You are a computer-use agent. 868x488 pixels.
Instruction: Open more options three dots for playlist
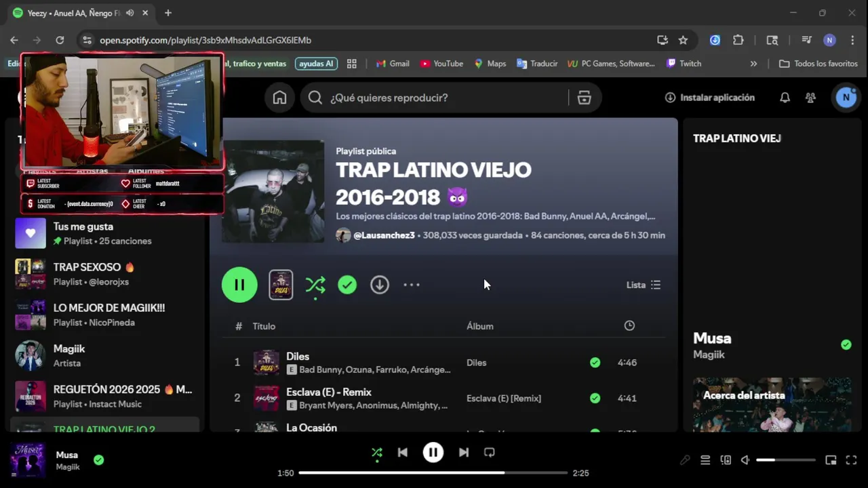point(412,285)
